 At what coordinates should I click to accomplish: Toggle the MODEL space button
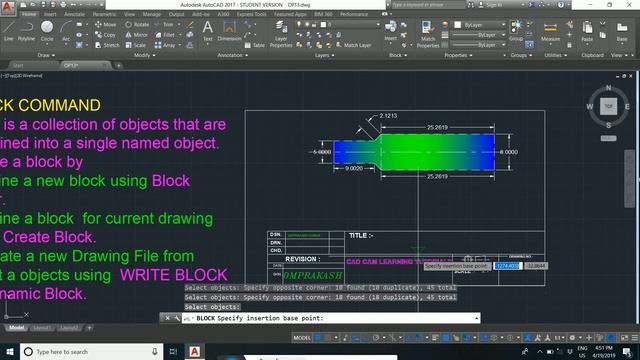pos(302,338)
